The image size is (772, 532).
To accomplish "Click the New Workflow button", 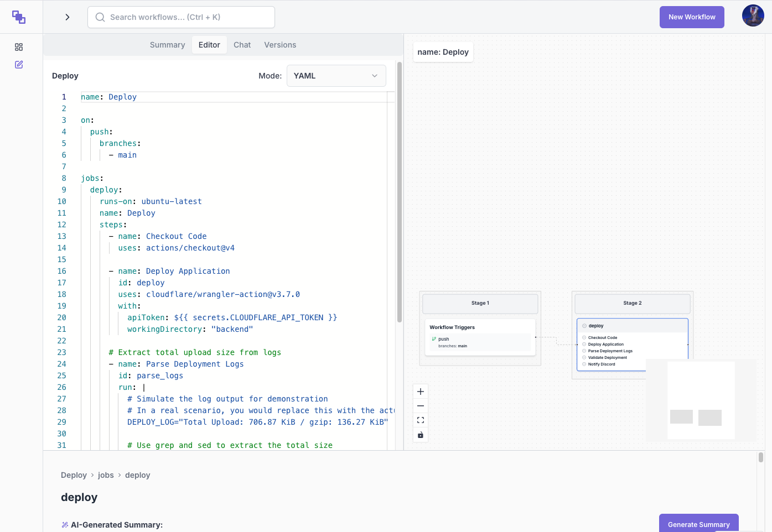I will (691, 17).
